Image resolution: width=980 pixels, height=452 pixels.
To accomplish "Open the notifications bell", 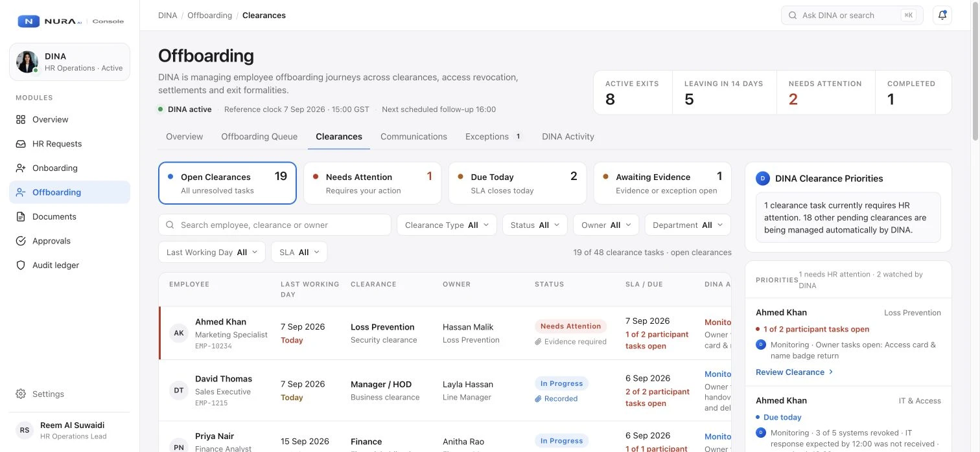I will tap(942, 16).
